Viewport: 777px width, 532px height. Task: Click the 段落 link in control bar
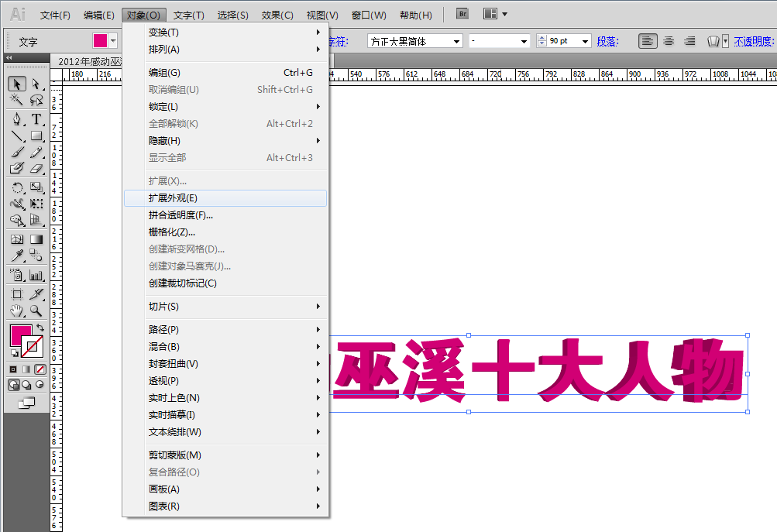606,41
